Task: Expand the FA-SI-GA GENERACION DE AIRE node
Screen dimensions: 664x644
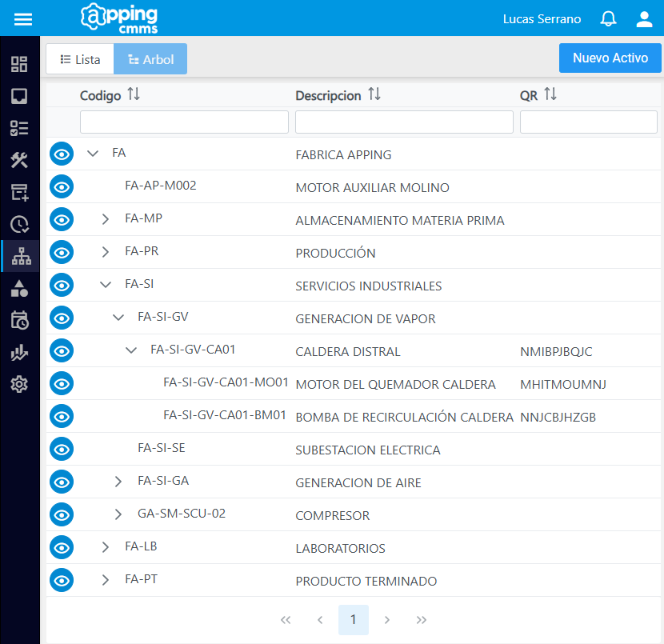Action: point(118,482)
